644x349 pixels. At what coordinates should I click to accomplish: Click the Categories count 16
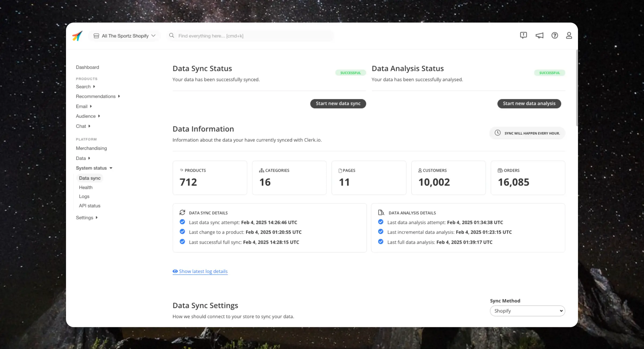click(265, 182)
